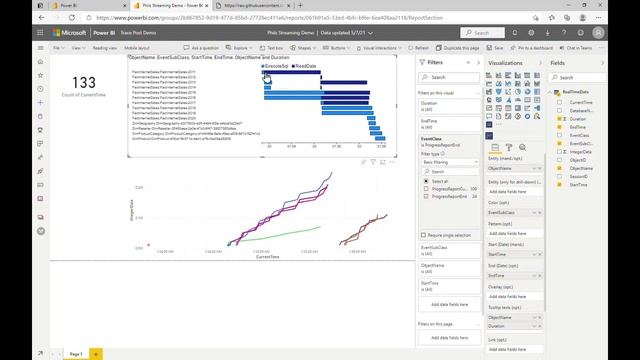The width and height of the screenshot is (640, 360).
Task: Click the browser back arrow
Action: (x=42, y=18)
